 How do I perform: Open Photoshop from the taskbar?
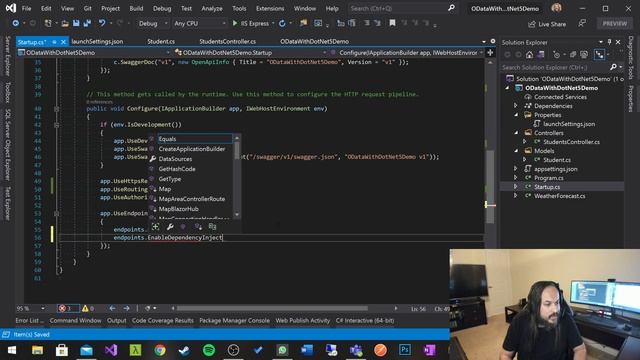click(405, 350)
